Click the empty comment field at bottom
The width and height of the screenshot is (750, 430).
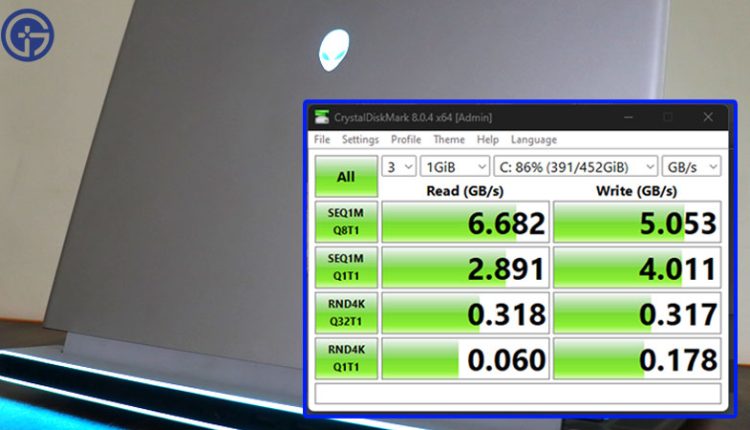[518, 393]
